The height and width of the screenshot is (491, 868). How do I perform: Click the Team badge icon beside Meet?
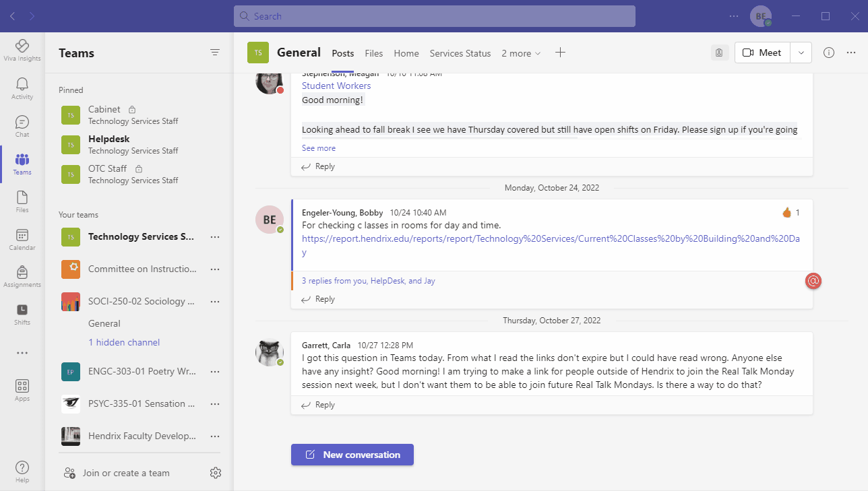click(720, 53)
